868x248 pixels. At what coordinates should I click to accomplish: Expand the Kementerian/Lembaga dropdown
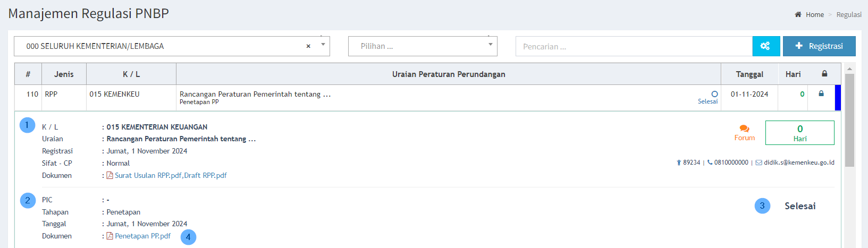coord(323,45)
